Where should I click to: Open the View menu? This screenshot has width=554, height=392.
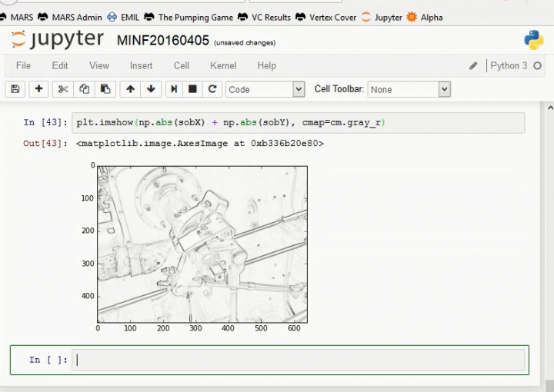point(99,65)
